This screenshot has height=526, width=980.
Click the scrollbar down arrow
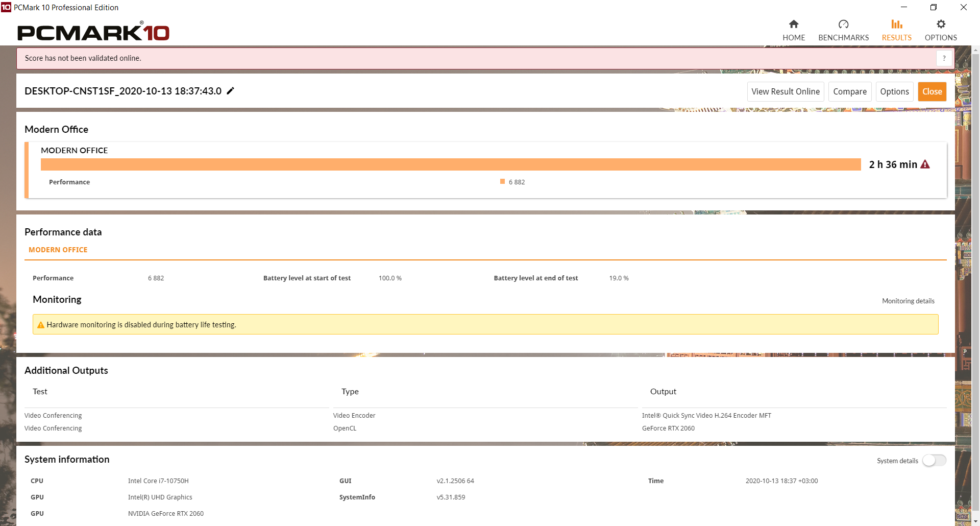[975, 521]
